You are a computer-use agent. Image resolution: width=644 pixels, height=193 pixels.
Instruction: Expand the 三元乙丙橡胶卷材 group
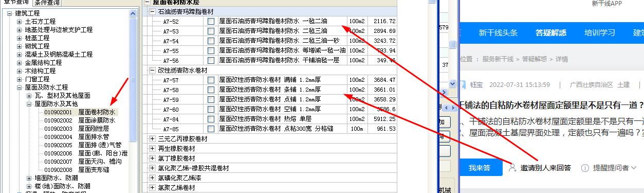coord(152,139)
